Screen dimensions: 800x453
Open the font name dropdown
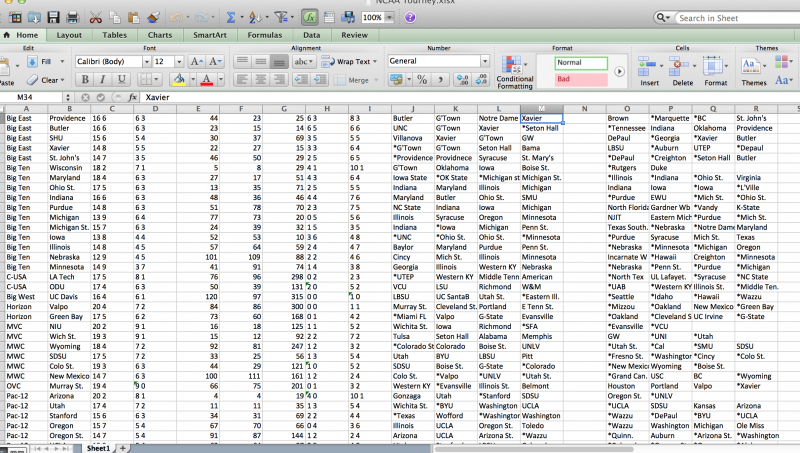click(147, 62)
